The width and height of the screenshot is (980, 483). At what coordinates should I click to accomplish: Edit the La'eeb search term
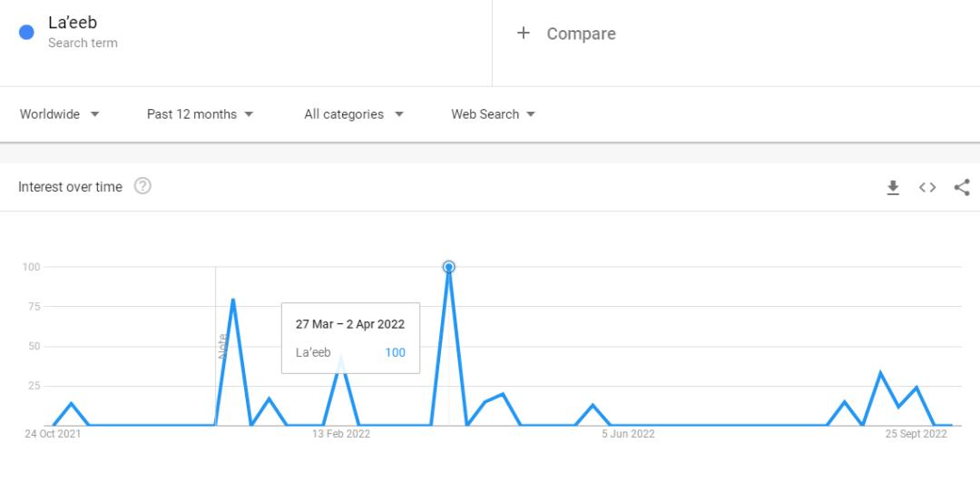[x=73, y=25]
